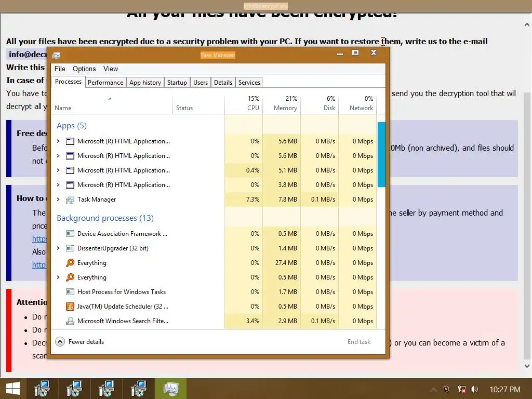The height and width of the screenshot is (399, 532).
Task: Open the Windows Start button
Action: [13, 389]
